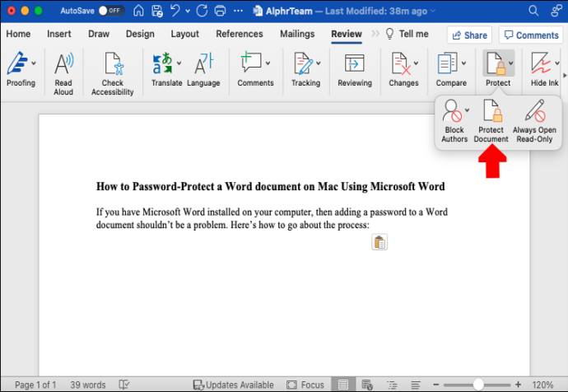The image size is (568, 392).
Task: Select Always Open Read-Only
Action: tap(535, 110)
